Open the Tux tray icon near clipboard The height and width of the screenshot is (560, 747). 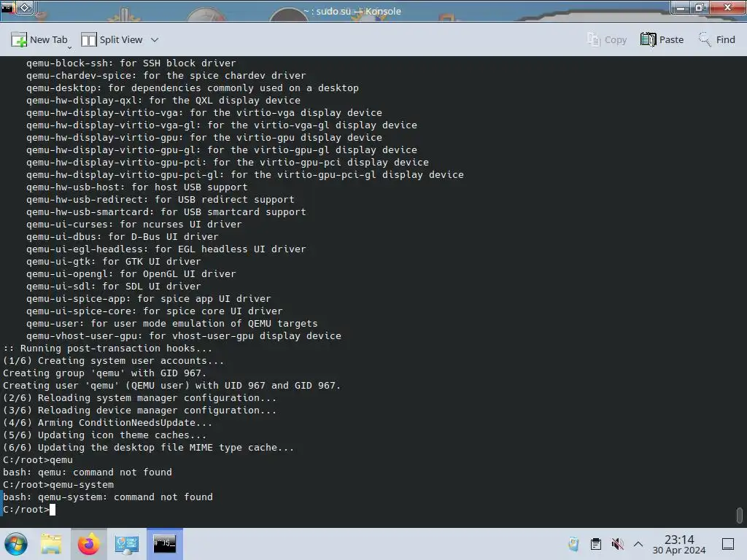573,544
